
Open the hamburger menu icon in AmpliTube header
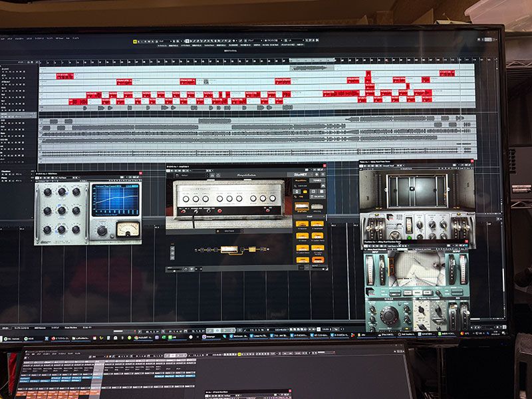(x=323, y=174)
